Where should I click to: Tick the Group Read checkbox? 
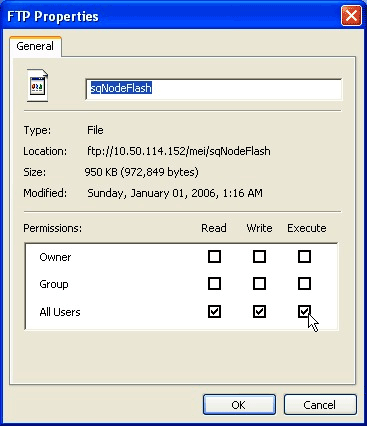(x=214, y=284)
